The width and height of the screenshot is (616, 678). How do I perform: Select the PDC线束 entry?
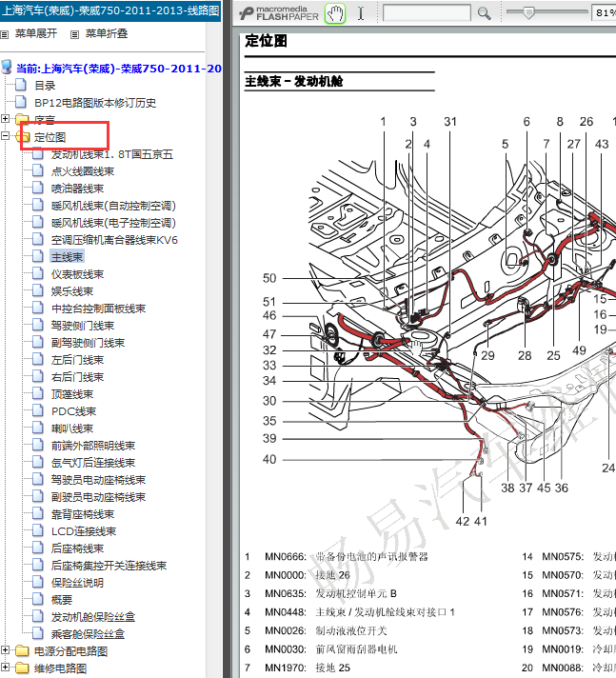point(73,411)
